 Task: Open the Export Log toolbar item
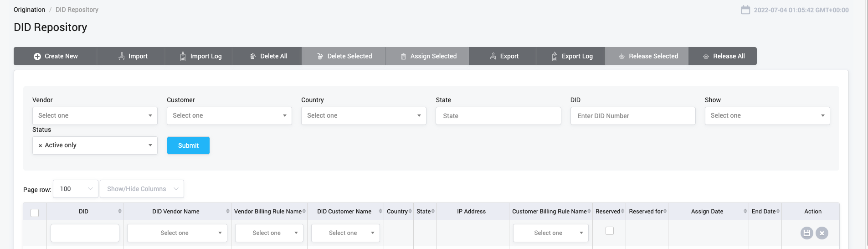coord(571,56)
